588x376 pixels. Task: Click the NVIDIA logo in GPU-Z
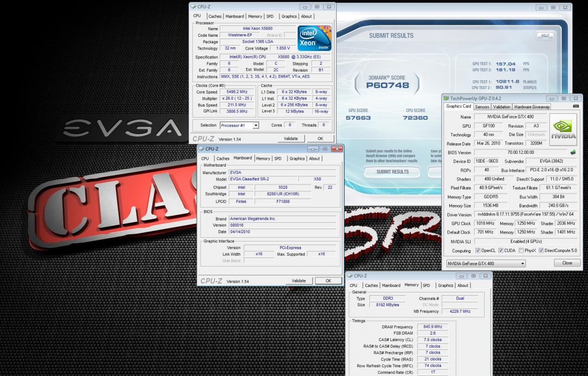(x=563, y=129)
